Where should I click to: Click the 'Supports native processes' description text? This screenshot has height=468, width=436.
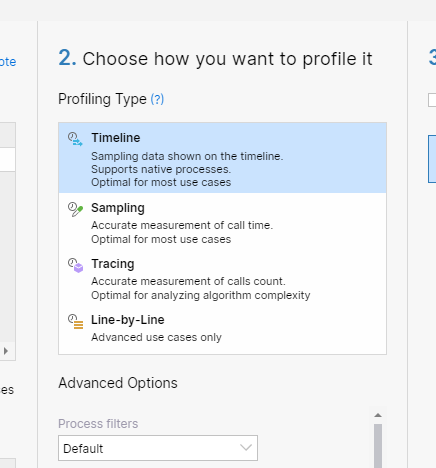tap(161, 169)
